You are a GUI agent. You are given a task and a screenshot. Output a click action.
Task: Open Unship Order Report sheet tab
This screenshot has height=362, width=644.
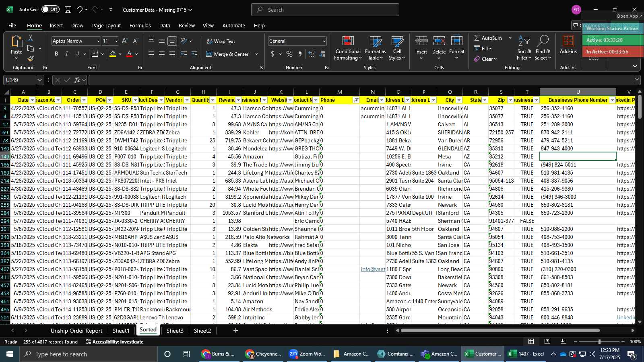click(x=76, y=331)
